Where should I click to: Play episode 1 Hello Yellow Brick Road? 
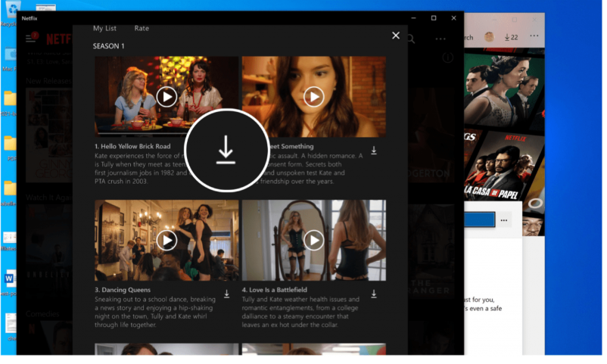click(x=167, y=97)
